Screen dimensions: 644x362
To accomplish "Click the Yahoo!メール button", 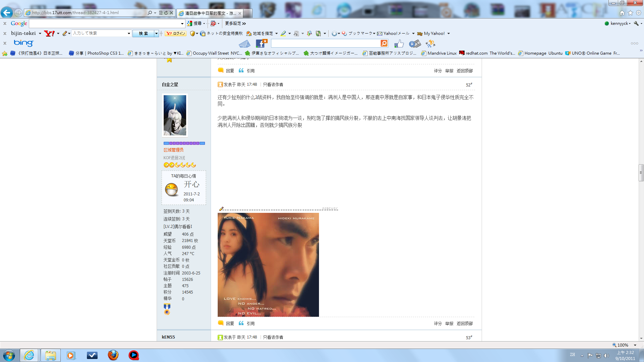I will pos(393,34).
